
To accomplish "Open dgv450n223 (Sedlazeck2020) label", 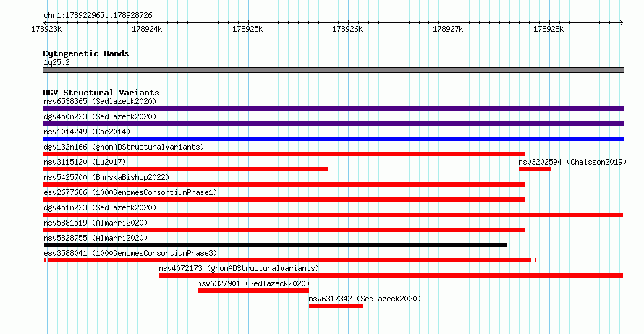I will (100, 116).
